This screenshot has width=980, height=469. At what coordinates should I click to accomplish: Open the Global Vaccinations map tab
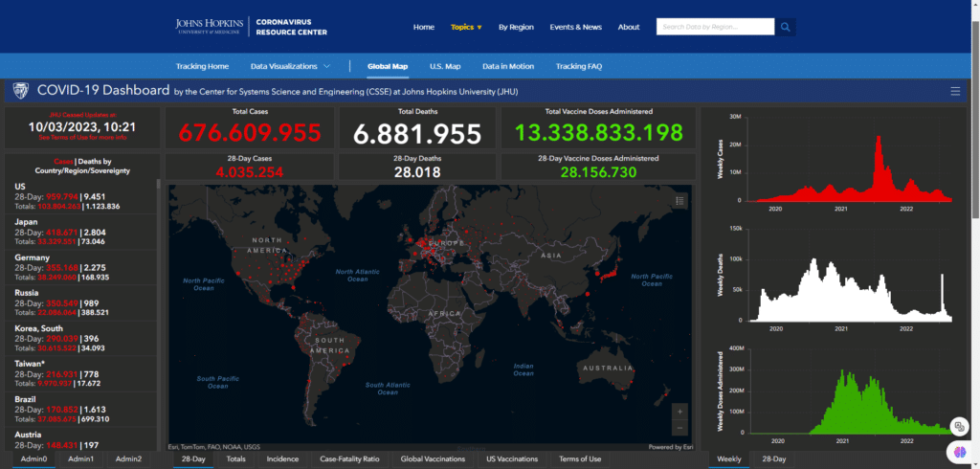pyautogui.click(x=433, y=459)
